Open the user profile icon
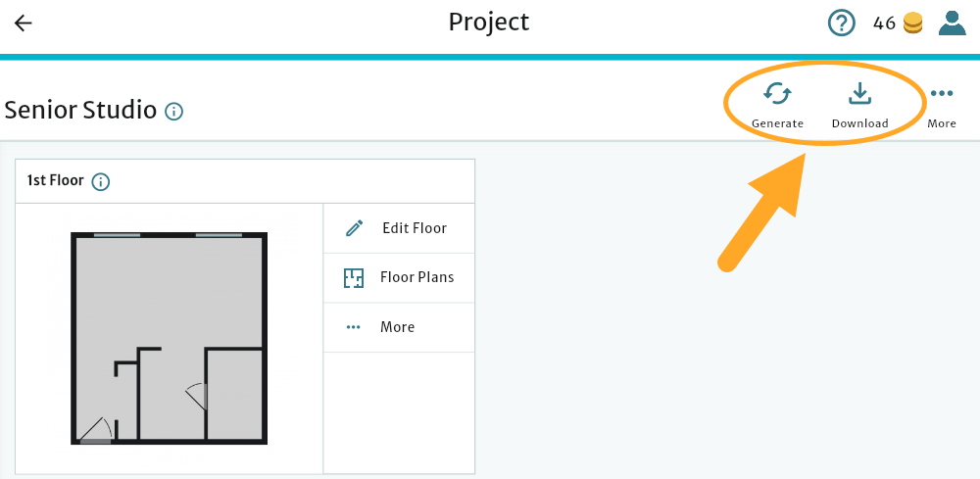The width and height of the screenshot is (980, 479). (x=952, y=23)
